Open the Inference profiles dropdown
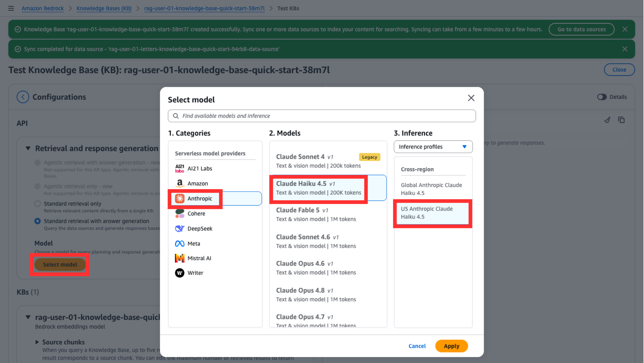 click(433, 147)
